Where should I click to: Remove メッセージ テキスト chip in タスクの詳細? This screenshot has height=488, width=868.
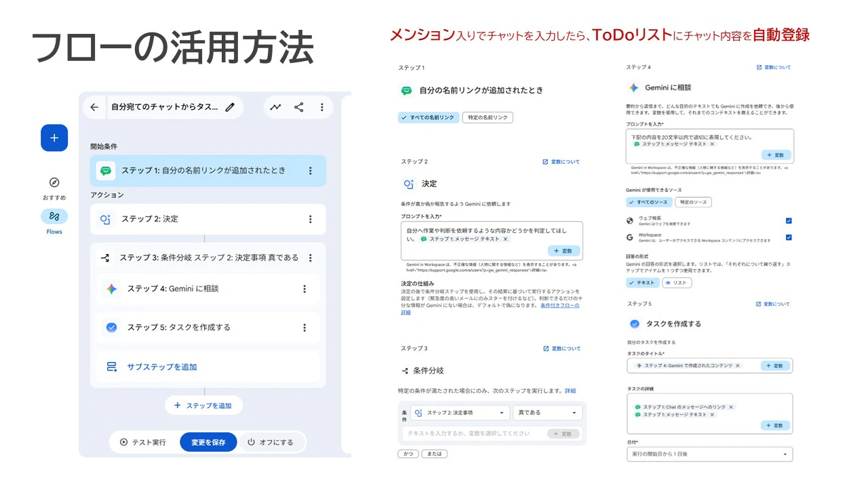(712, 415)
